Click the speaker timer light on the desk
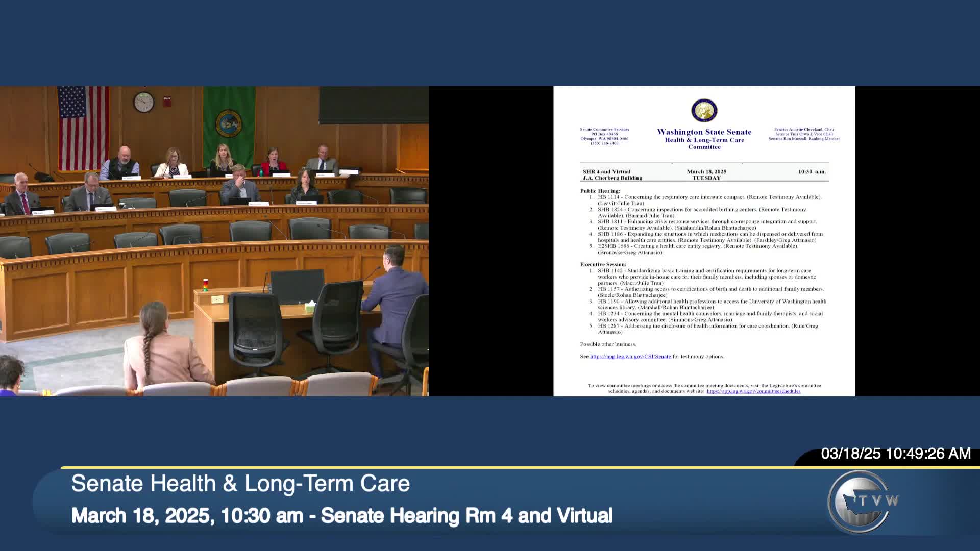This screenshot has height=551, width=980. [205, 285]
